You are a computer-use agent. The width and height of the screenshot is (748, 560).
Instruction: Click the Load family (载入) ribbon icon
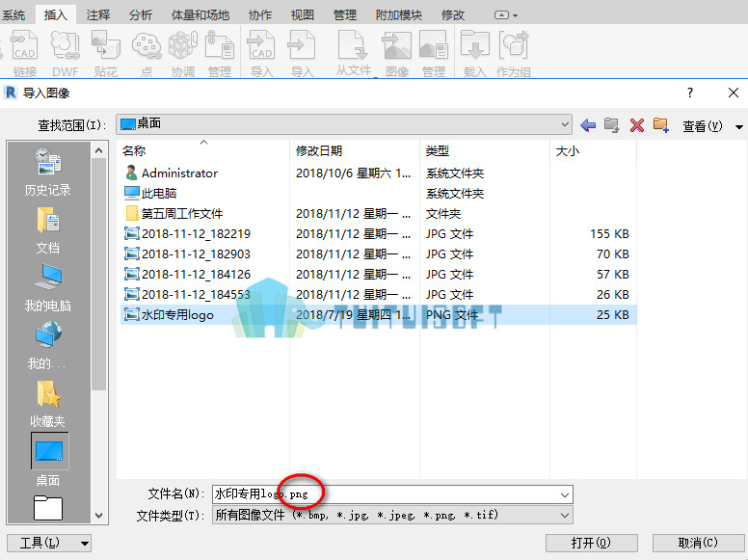474,45
